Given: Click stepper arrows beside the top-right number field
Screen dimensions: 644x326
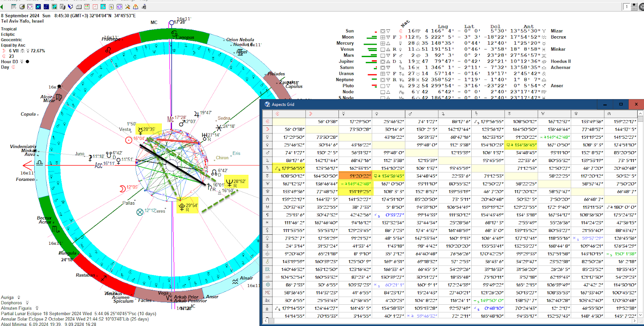Looking at the screenshot, I should (635, 7).
